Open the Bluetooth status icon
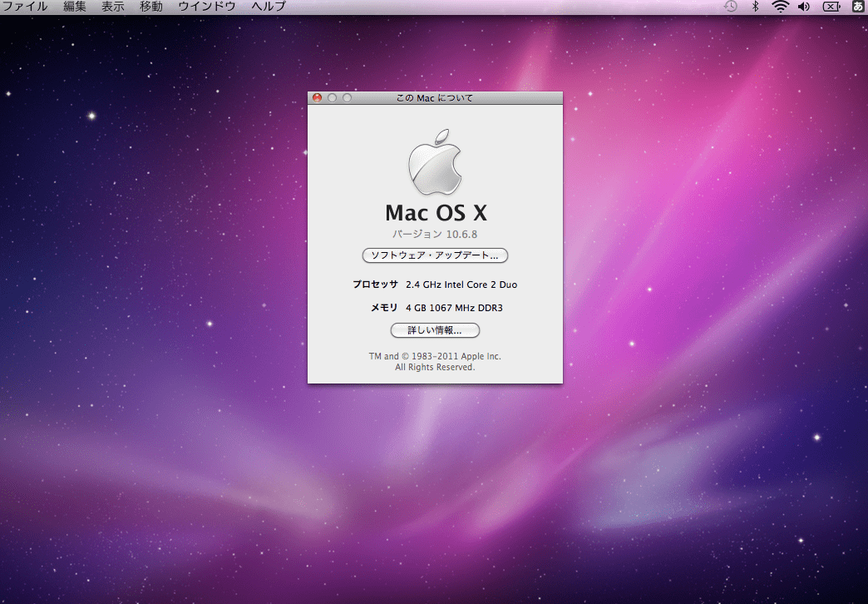868x604 pixels. [x=755, y=6]
